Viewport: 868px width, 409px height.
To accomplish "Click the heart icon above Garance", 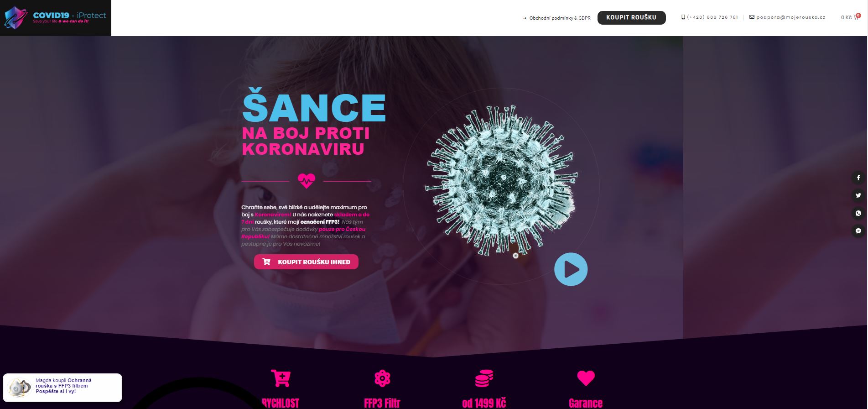I will pyautogui.click(x=586, y=378).
